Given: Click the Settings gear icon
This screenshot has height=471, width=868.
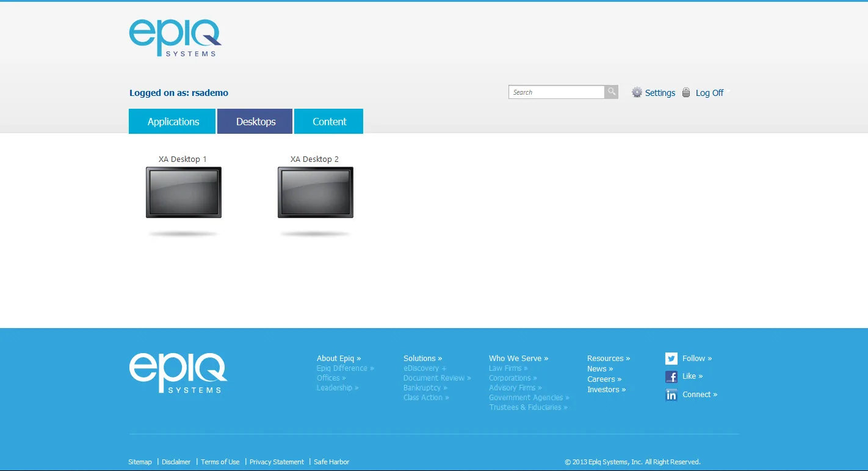Looking at the screenshot, I should (x=637, y=92).
